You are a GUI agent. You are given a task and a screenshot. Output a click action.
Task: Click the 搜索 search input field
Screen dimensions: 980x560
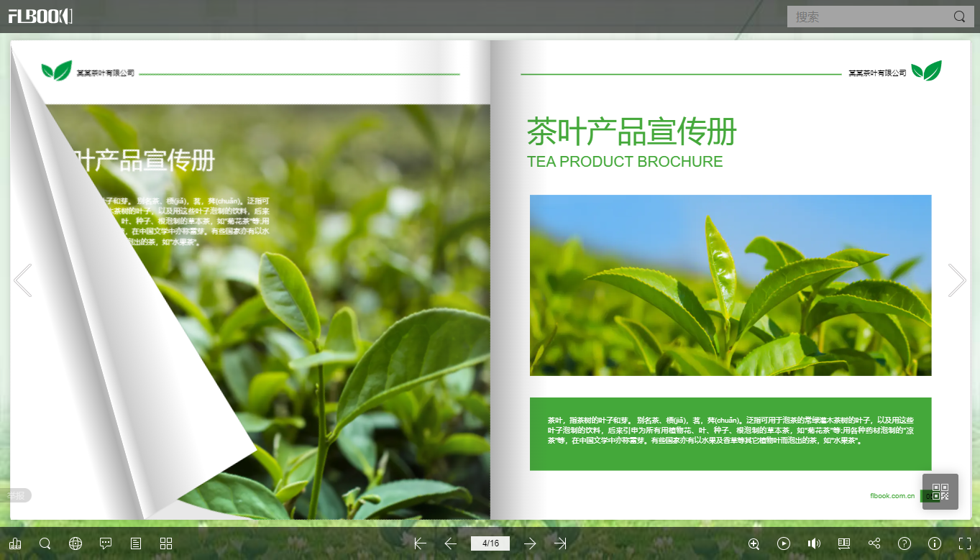click(869, 17)
